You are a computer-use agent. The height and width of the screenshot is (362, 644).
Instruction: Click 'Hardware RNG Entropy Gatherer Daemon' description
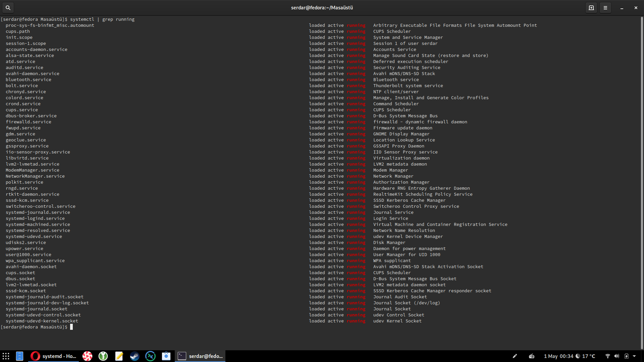[422, 188]
